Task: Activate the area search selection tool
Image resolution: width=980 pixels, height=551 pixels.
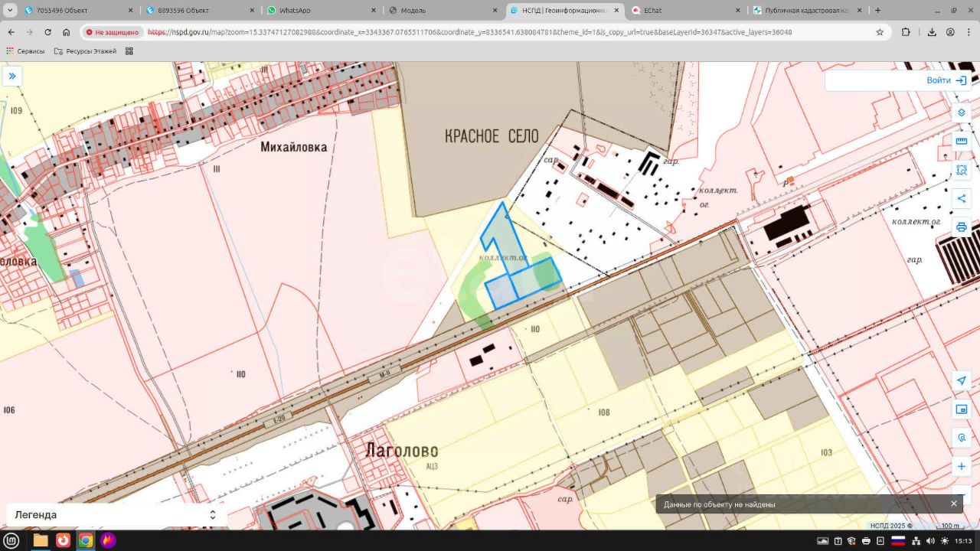Action: coord(962,170)
